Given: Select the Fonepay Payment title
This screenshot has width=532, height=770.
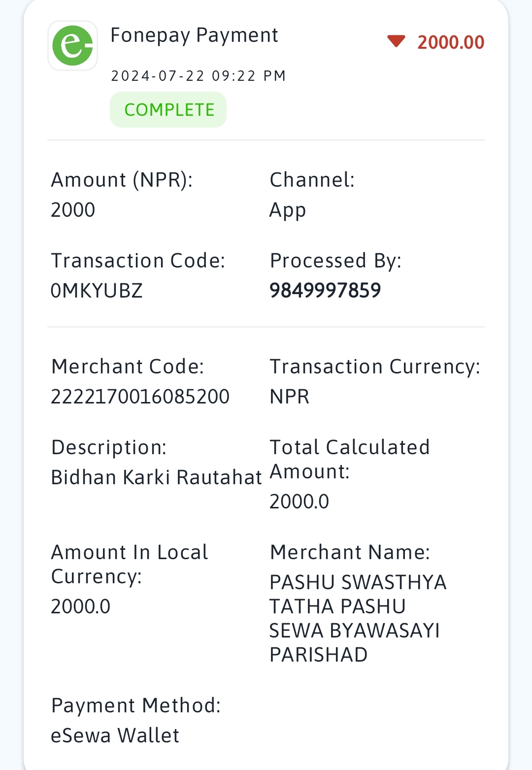Looking at the screenshot, I should [194, 35].
